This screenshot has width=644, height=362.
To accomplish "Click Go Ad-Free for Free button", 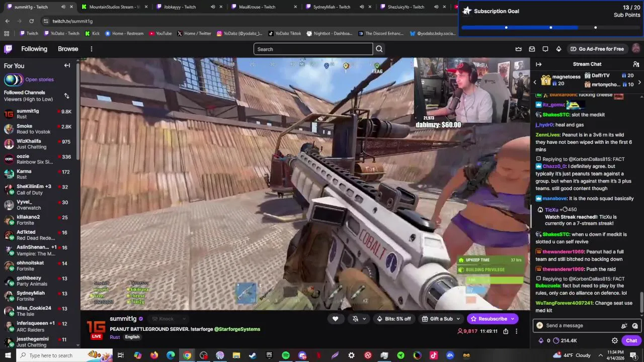I will [597, 49].
